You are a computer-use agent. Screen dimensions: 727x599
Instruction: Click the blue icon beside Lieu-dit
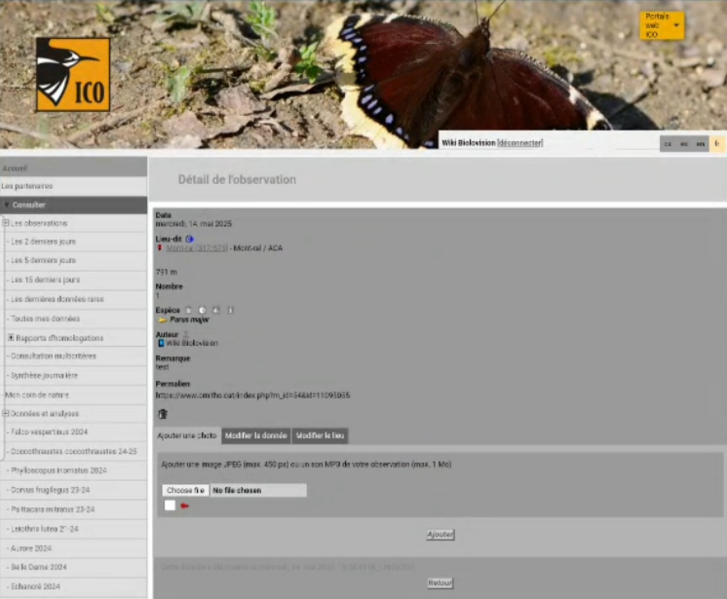[x=190, y=239]
